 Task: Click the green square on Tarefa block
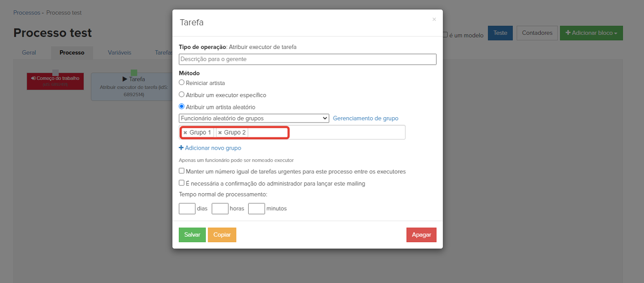click(134, 73)
